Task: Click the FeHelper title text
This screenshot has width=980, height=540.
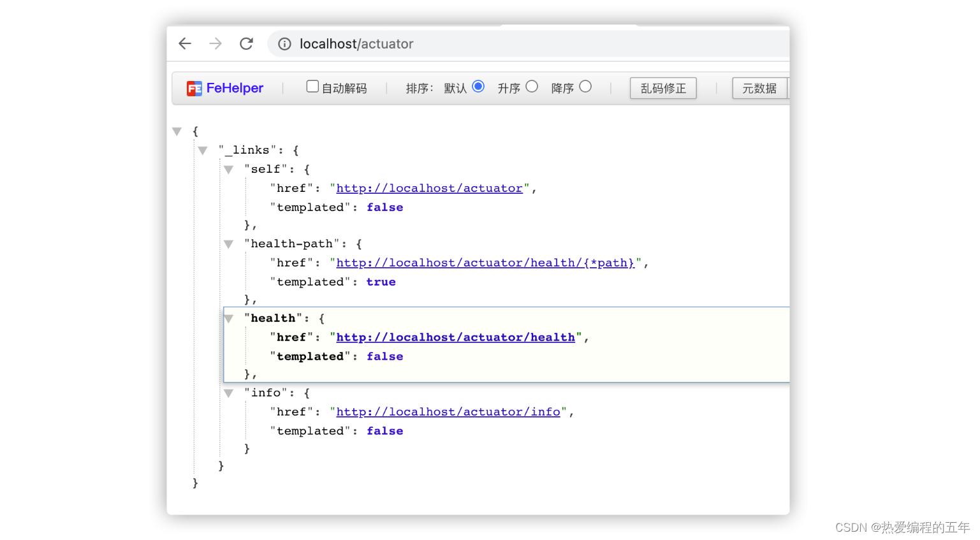Action: click(x=235, y=88)
